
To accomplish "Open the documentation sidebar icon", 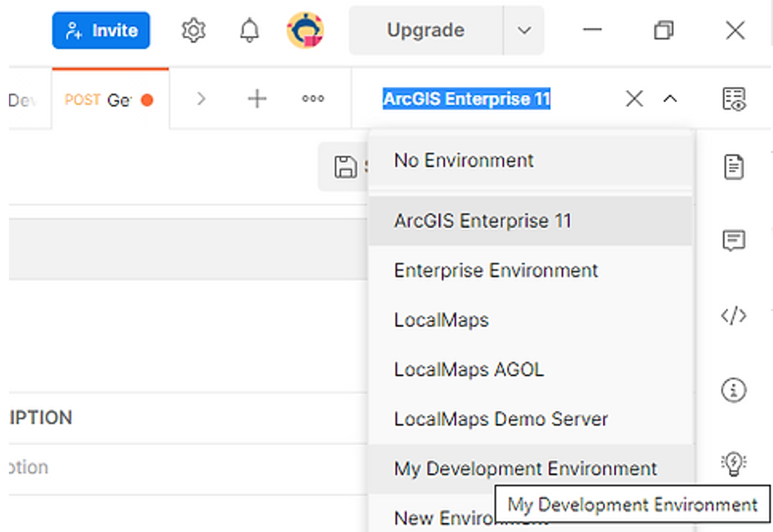I will 734,167.
